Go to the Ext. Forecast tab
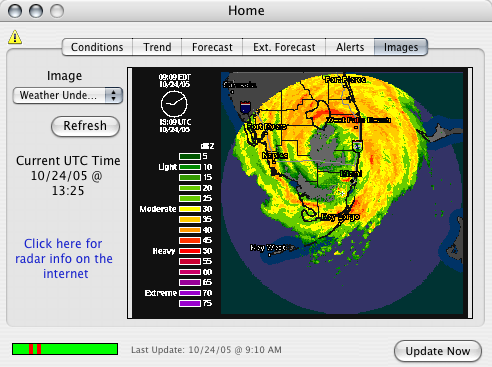492x367 pixels. click(x=284, y=47)
